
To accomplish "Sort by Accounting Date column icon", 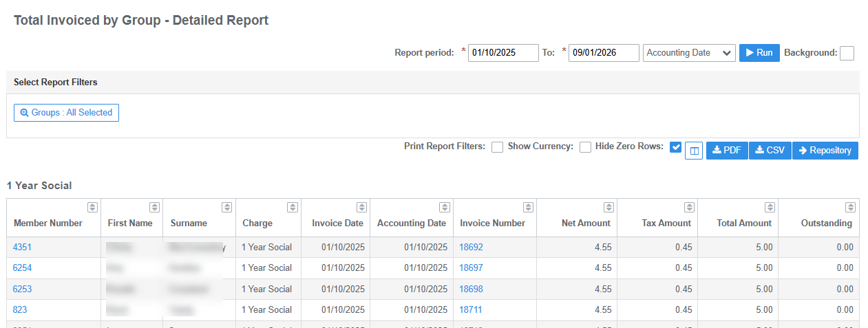I will point(444,207).
